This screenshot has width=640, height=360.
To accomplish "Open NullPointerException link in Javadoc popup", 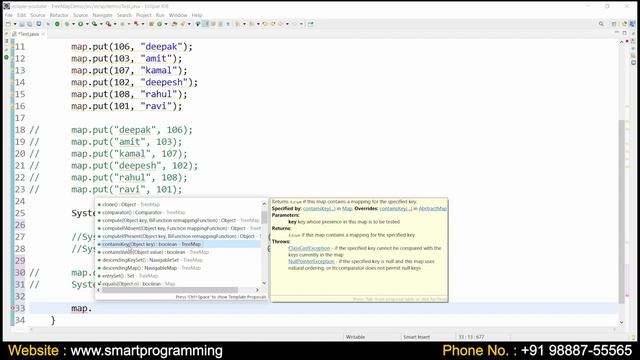I will point(311,261).
